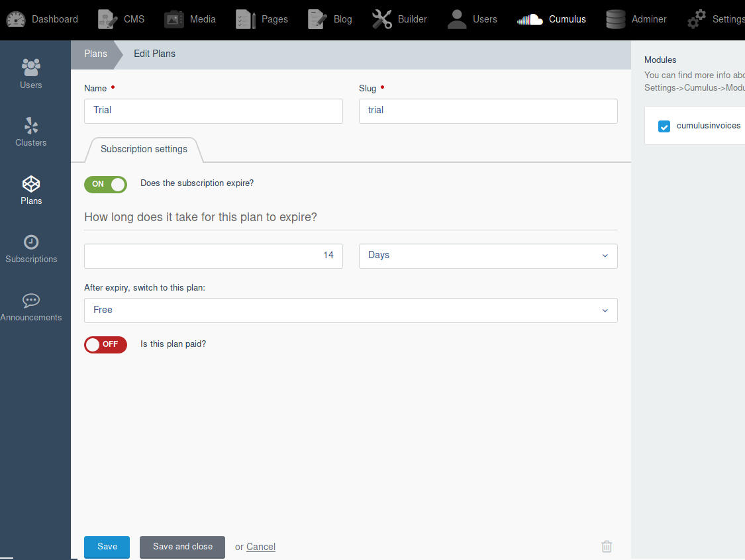The image size is (745, 560).
Task: Click the Cumulus cloud icon
Action: click(x=530, y=19)
